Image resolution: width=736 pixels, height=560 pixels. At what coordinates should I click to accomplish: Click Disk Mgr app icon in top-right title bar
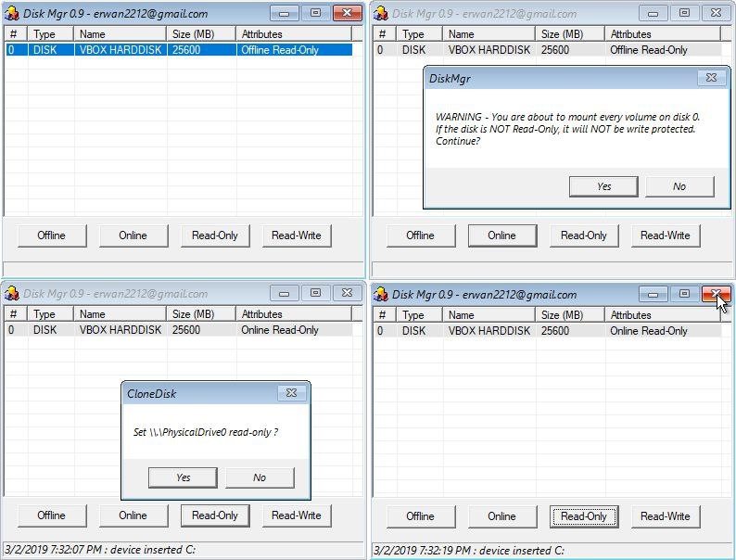(x=381, y=13)
